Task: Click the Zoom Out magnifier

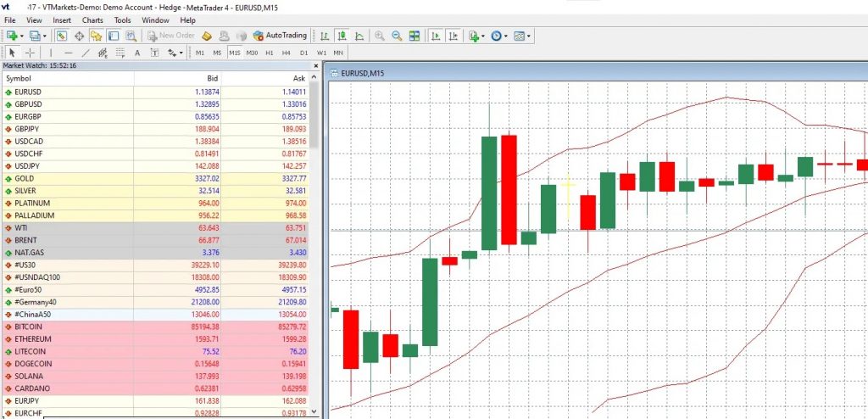Action: (397, 36)
